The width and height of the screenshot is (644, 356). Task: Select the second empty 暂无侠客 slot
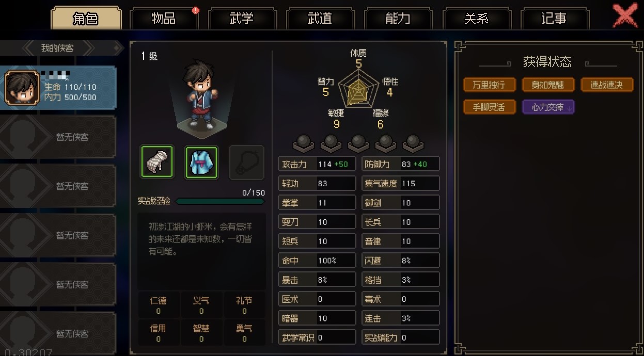pyautogui.click(x=58, y=186)
